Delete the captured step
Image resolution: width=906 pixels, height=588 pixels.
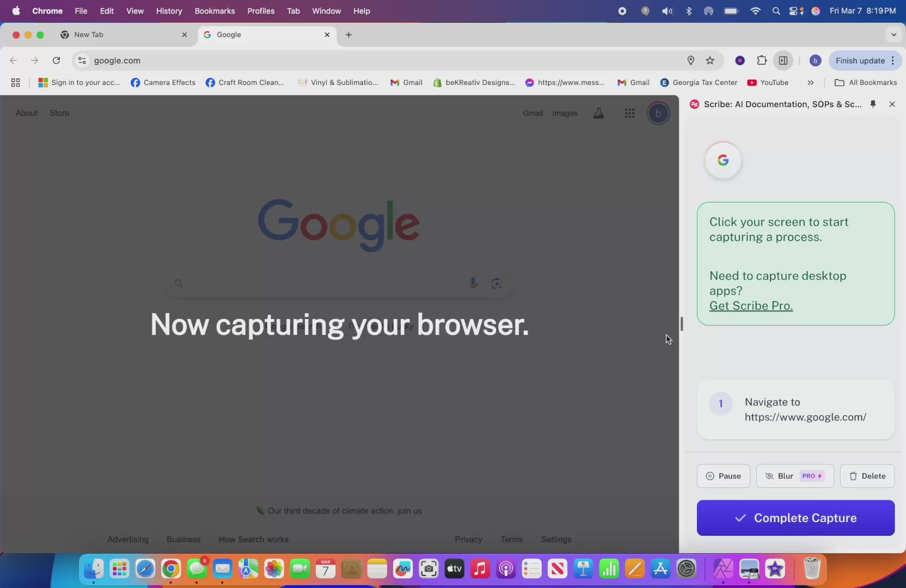click(867, 476)
